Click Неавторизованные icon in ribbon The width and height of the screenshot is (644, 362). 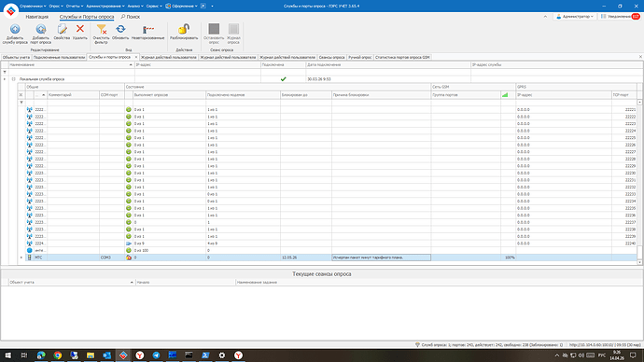(147, 29)
